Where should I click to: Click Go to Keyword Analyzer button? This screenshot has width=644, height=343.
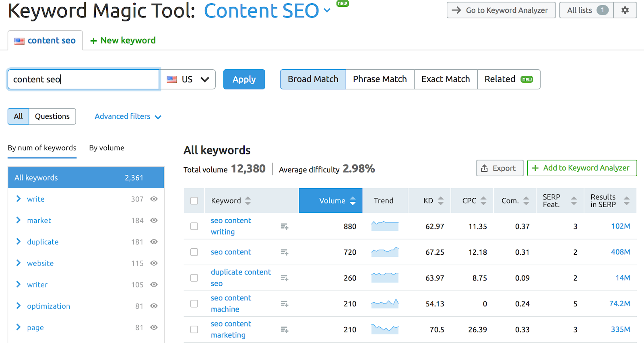(501, 10)
